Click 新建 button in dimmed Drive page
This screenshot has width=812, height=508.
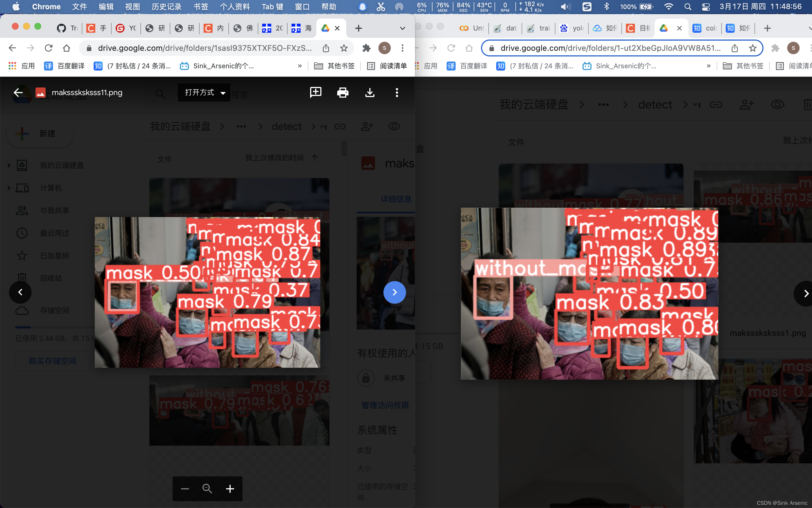click(40, 134)
